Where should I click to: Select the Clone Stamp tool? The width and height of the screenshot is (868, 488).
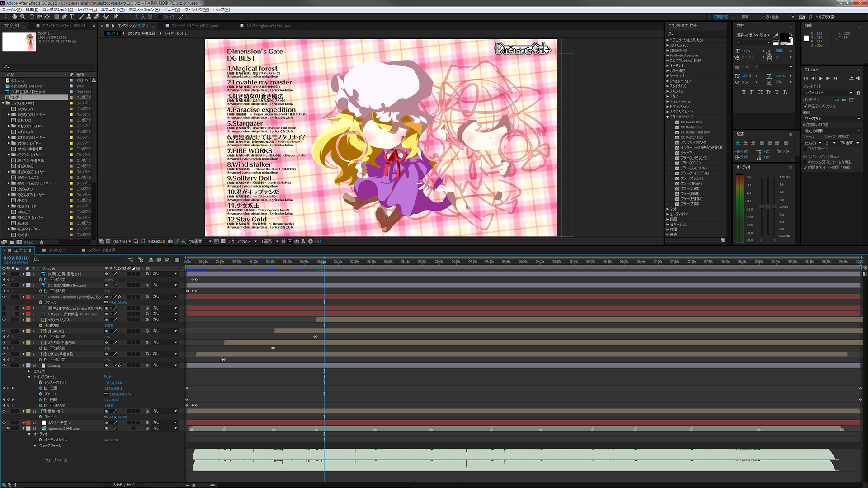coord(89,17)
